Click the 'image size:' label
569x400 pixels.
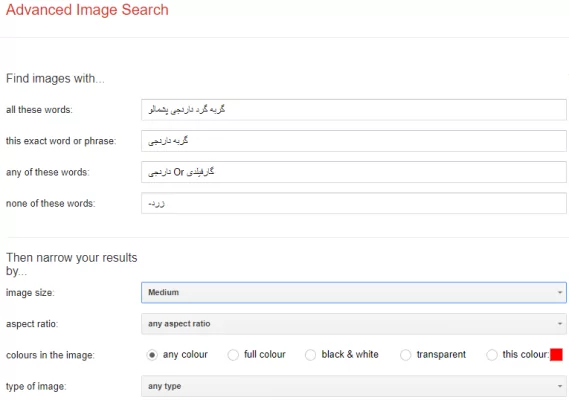coord(30,293)
